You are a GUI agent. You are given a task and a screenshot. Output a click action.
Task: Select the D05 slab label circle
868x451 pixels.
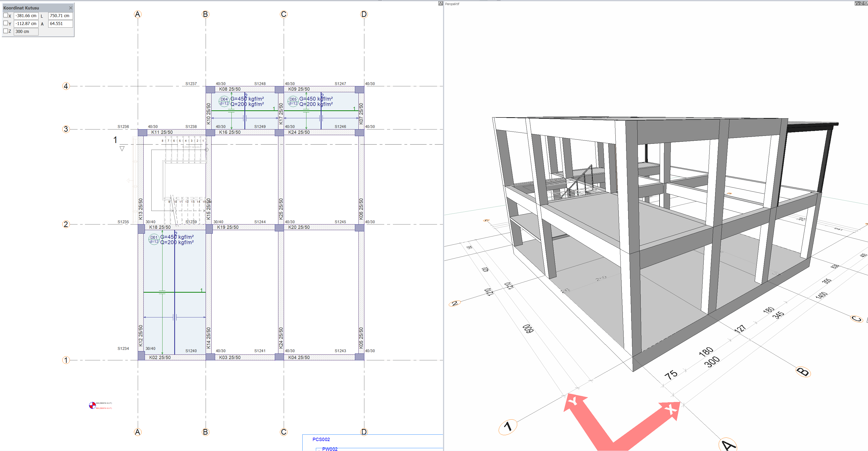293,101
